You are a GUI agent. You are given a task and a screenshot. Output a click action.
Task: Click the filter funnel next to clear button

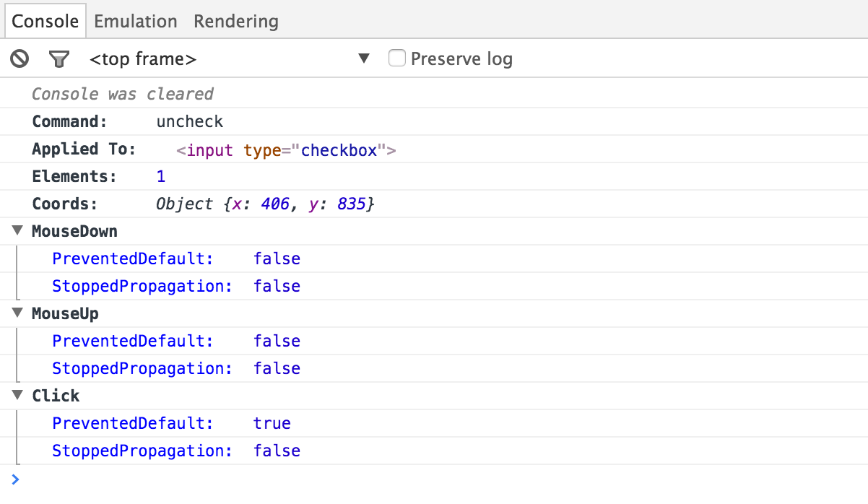(x=59, y=58)
